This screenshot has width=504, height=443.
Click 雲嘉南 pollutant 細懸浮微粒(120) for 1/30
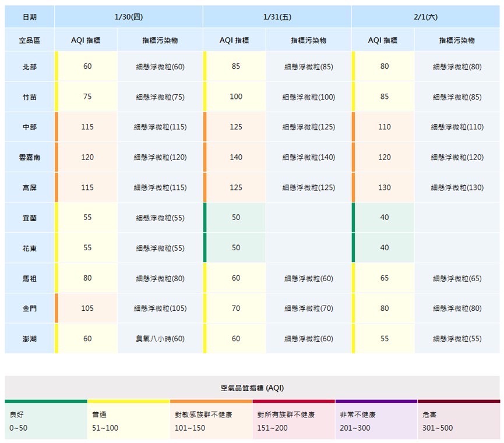(x=160, y=157)
